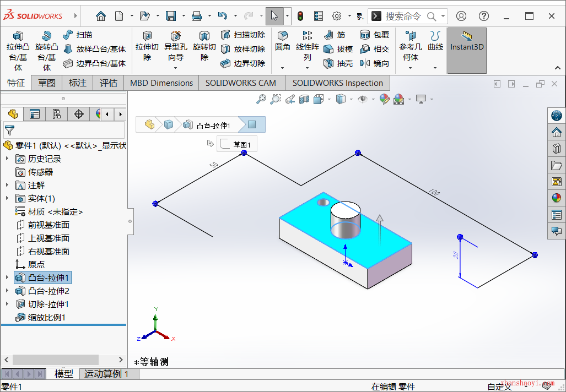
Task: Open the SOLIDWORKS CAM tab
Action: click(x=241, y=83)
